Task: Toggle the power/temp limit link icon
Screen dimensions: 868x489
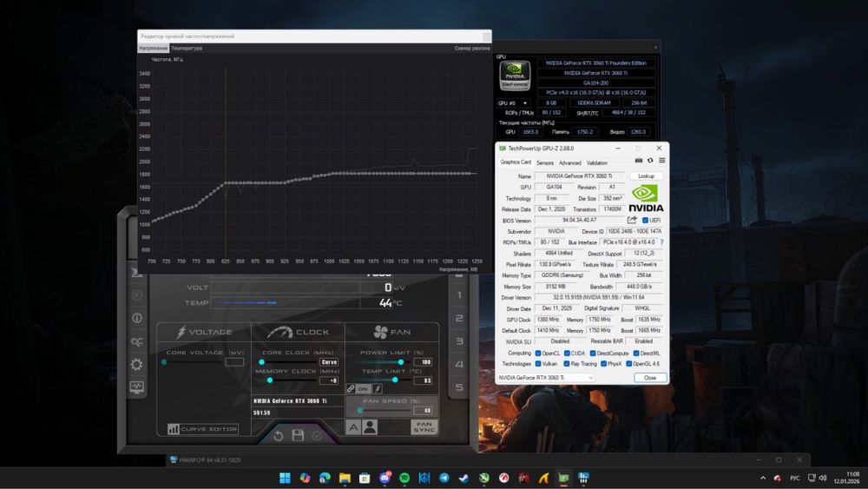Action: 351,389
